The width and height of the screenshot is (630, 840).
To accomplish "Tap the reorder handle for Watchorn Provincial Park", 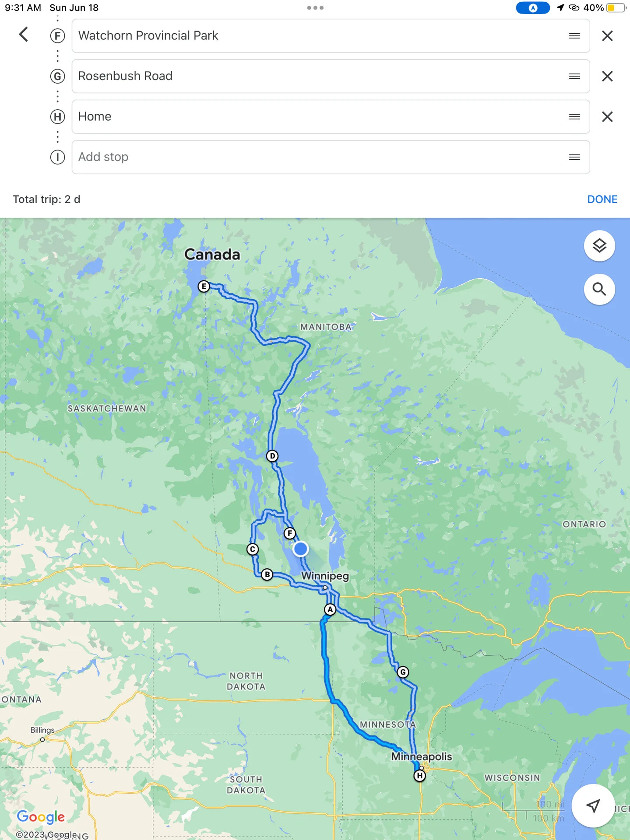I will (574, 36).
